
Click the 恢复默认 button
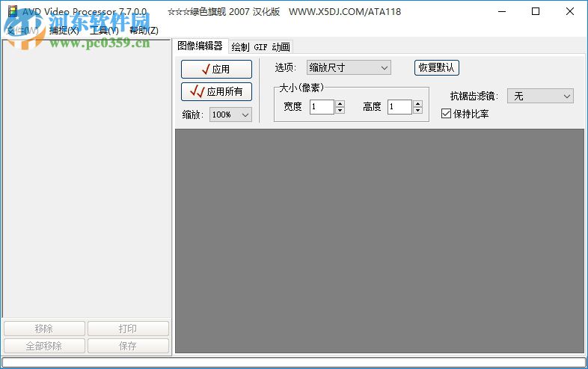(436, 68)
